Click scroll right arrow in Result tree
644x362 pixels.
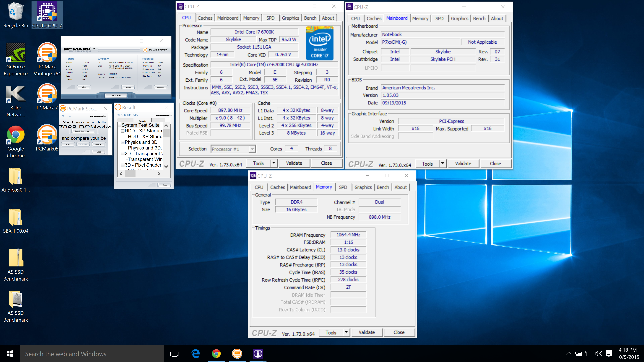pos(159,174)
